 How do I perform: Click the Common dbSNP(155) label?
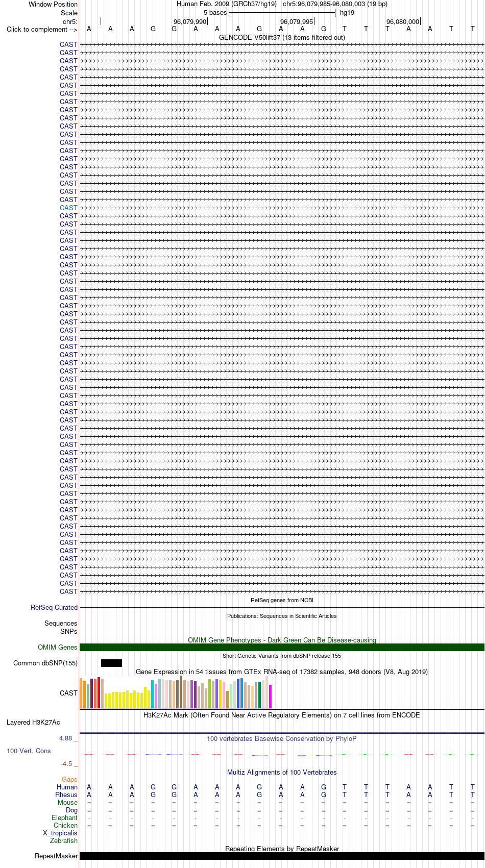tap(45, 663)
